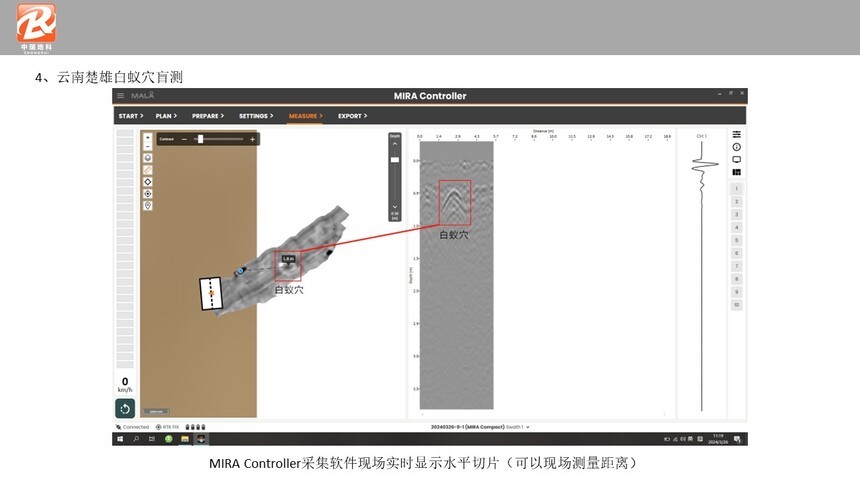Image resolution: width=860 pixels, height=484 pixels.
Task: Toggle the map layer globe icon
Action: 148,158
